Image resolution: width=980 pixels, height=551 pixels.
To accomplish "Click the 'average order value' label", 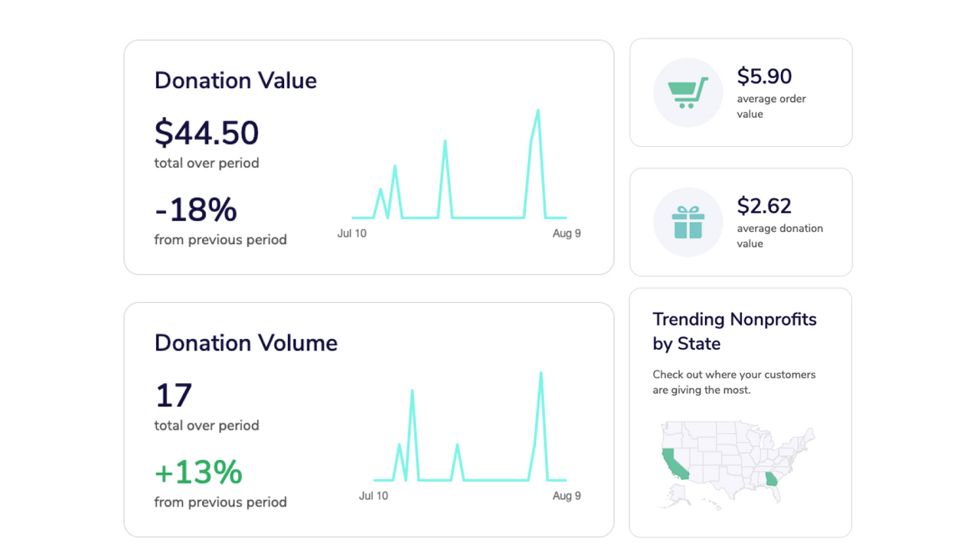I will click(771, 106).
